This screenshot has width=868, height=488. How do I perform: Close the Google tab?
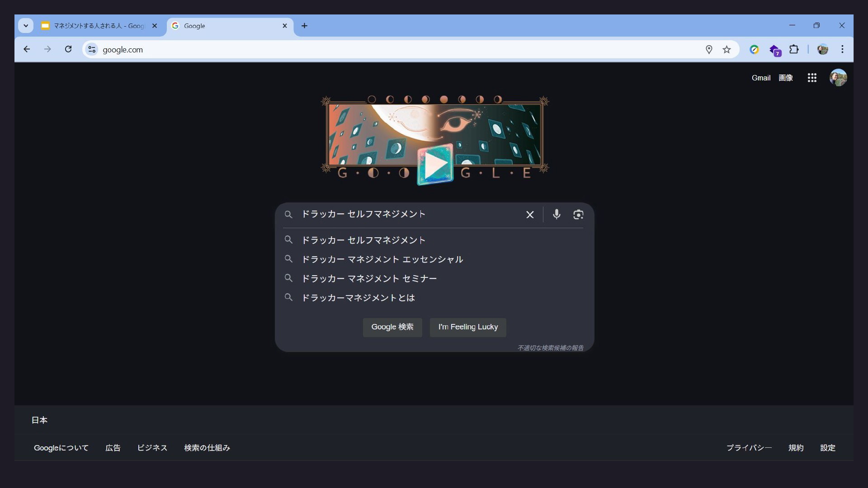pos(285,26)
